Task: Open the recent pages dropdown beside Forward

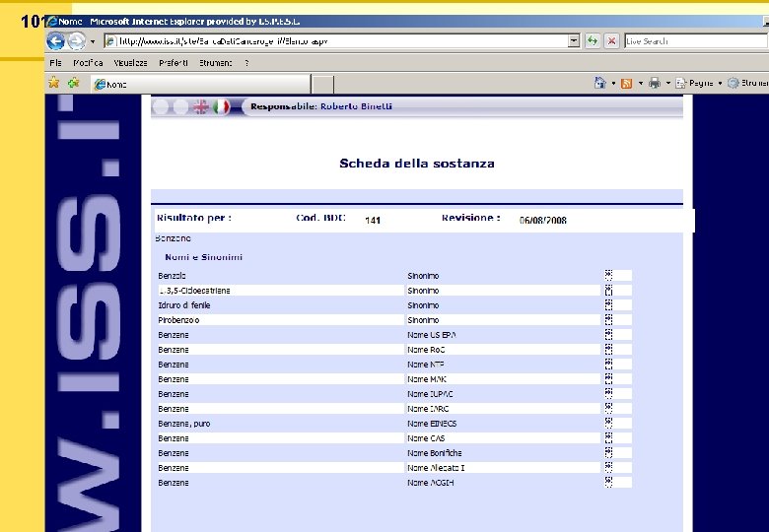Action: [93, 41]
